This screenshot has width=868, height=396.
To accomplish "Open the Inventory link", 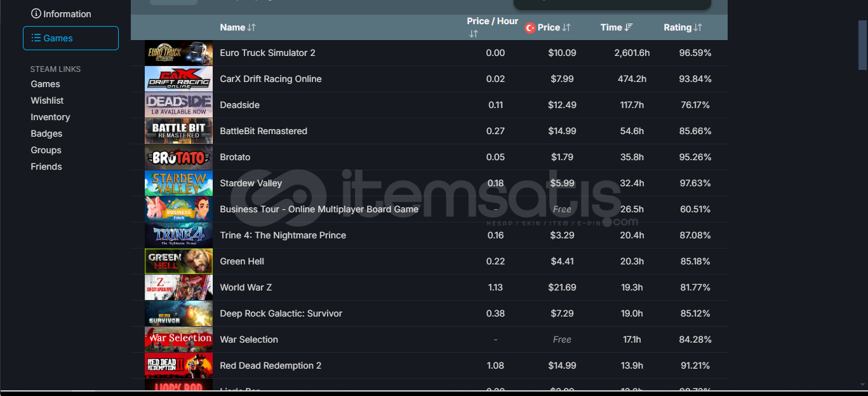I will (50, 117).
